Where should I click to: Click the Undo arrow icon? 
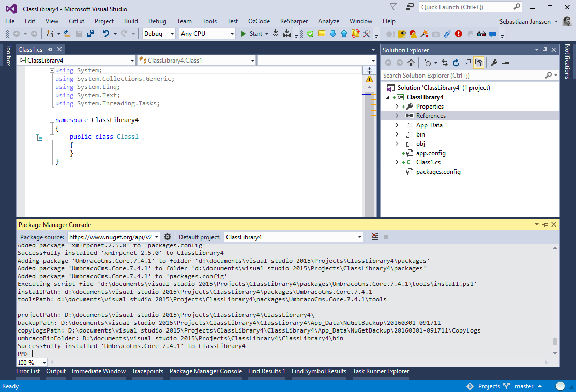coord(106,34)
